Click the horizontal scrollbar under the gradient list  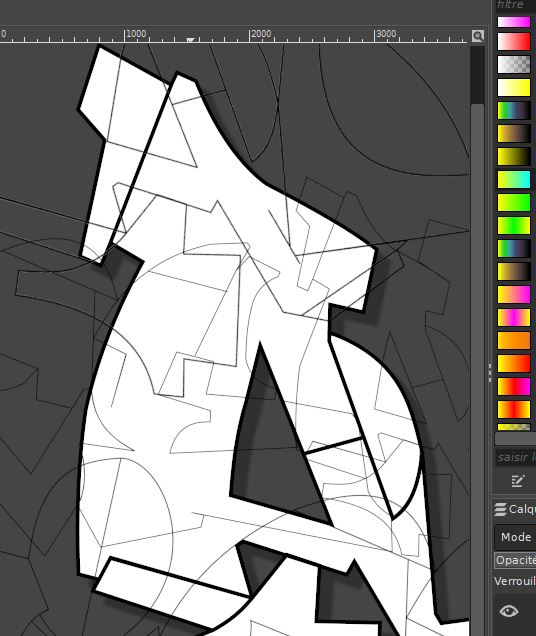pyautogui.click(x=515, y=438)
